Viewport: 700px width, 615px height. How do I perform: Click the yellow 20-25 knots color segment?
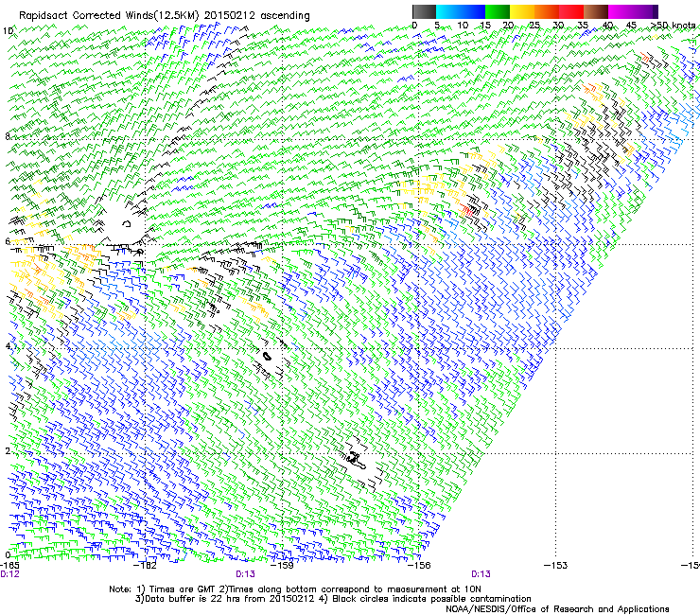522,11
